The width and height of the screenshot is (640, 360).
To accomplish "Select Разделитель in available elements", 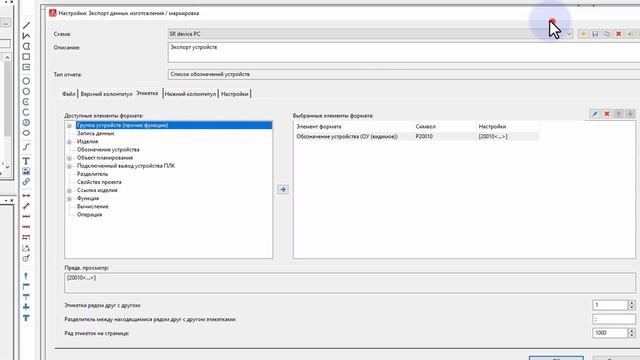I will pyautogui.click(x=92, y=174).
